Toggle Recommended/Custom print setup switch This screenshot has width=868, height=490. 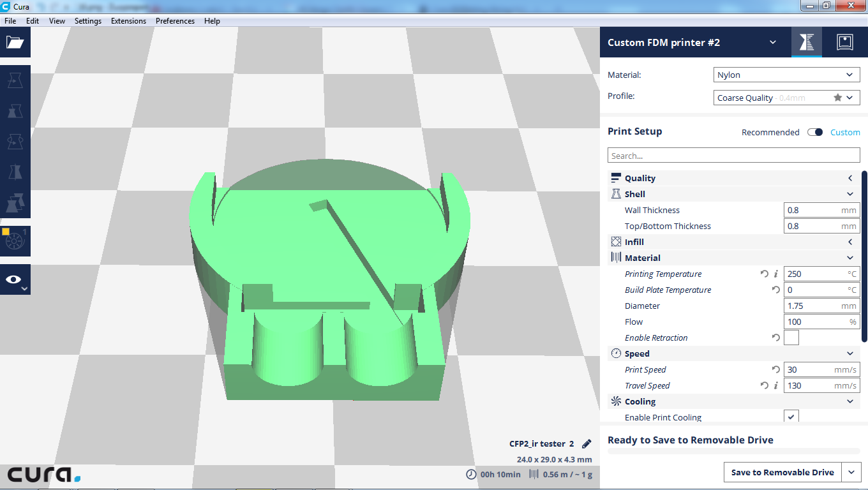815,132
